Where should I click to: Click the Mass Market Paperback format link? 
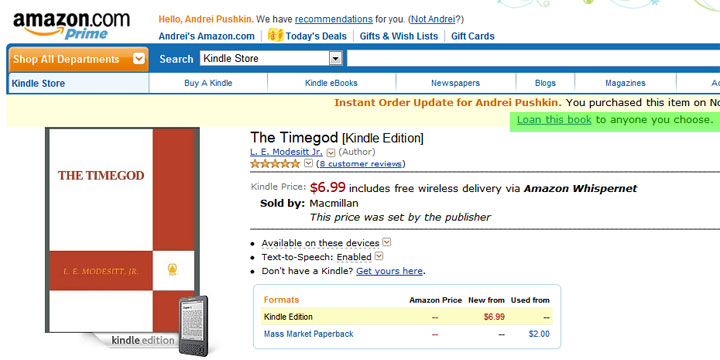[309, 334]
